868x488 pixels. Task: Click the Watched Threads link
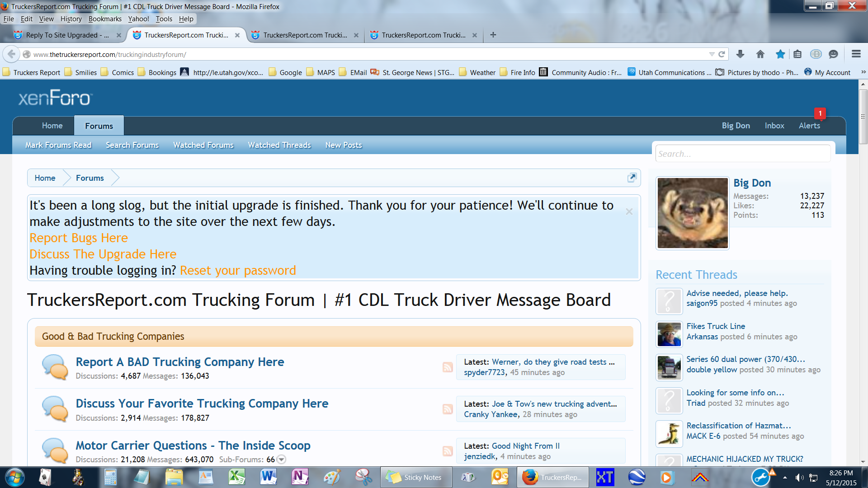279,145
